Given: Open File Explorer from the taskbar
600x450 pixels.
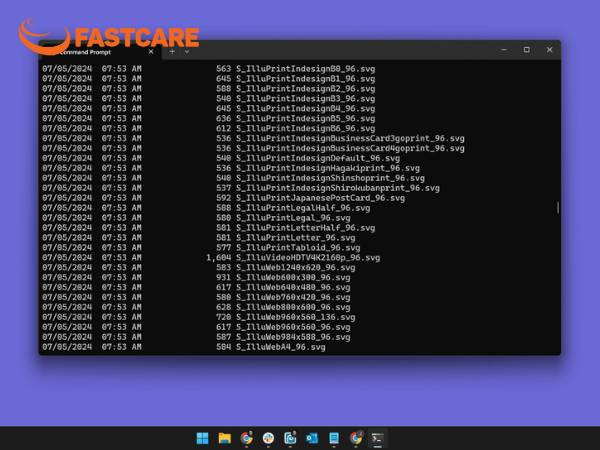Looking at the screenshot, I should pyautogui.click(x=225, y=438).
